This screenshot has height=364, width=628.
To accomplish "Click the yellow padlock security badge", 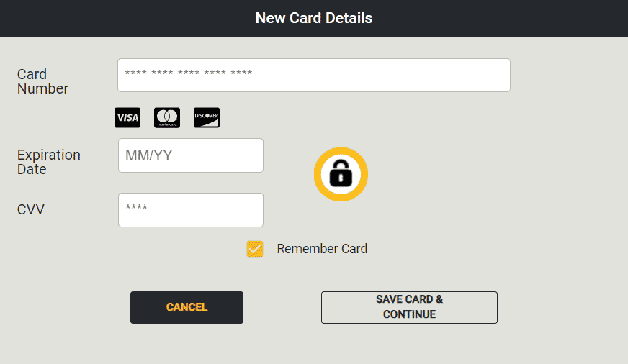I will click(341, 174).
